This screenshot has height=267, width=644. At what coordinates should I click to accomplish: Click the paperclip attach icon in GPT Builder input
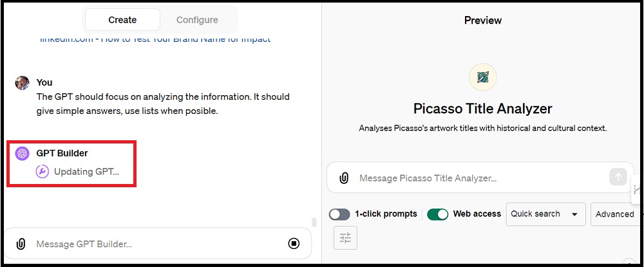[21, 244]
